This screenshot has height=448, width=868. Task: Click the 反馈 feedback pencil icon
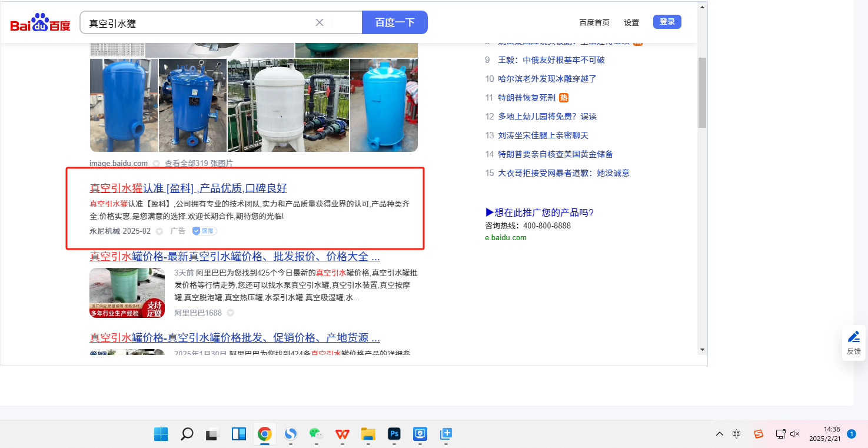pyautogui.click(x=854, y=337)
